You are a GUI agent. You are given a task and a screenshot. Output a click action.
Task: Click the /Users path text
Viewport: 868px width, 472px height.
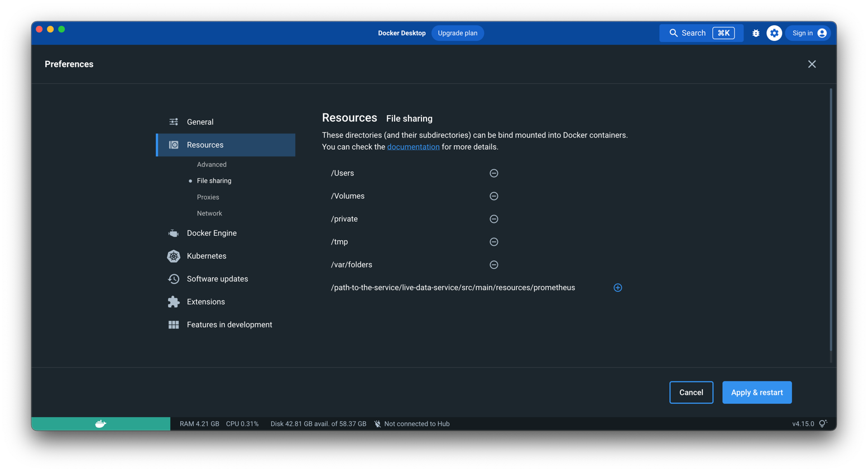click(342, 173)
